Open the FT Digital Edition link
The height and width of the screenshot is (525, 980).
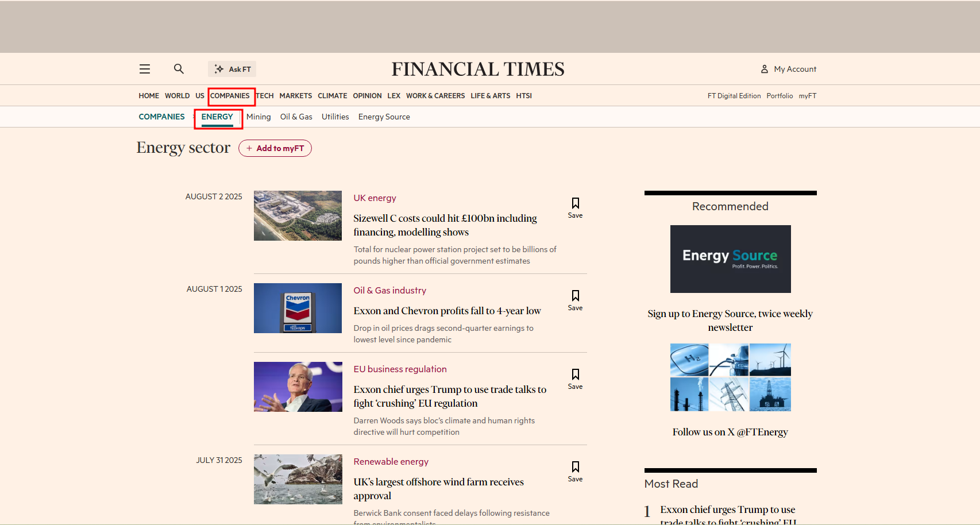(734, 96)
